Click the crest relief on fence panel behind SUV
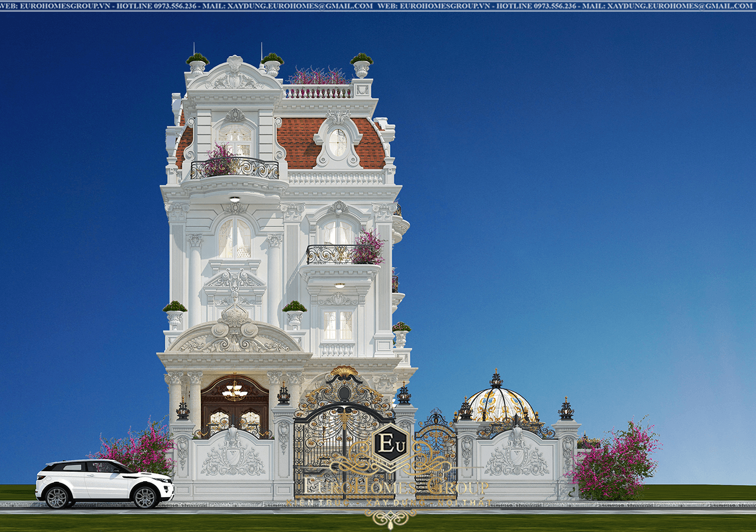The height and width of the screenshot is (532, 756). pyautogui.click(x=233, y=456)
